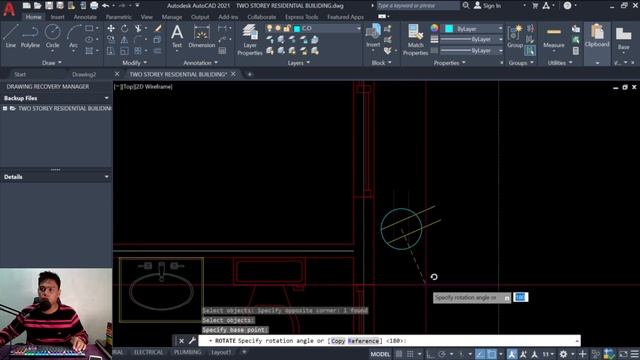Expand the Draw panel

coord(52,63)
